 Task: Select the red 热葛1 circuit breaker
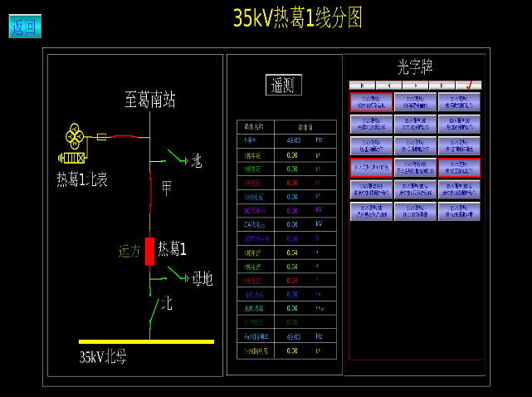[149, 252]
